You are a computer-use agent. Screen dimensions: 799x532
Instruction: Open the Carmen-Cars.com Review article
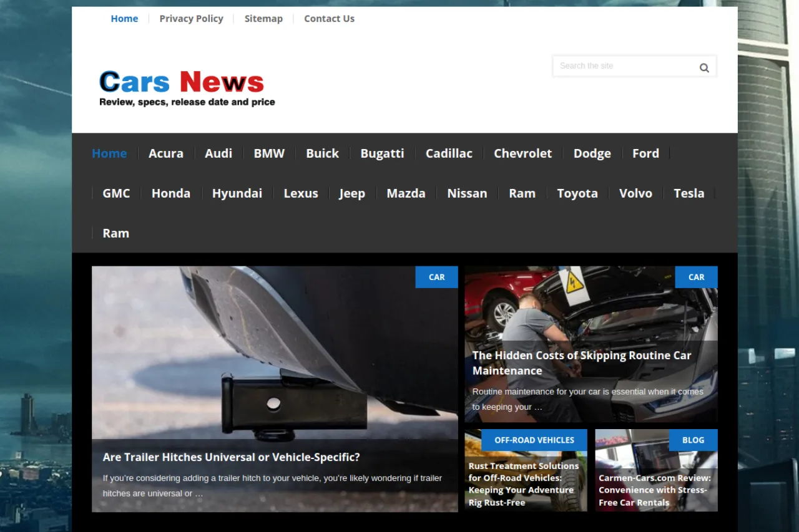(x=655, y=490)
